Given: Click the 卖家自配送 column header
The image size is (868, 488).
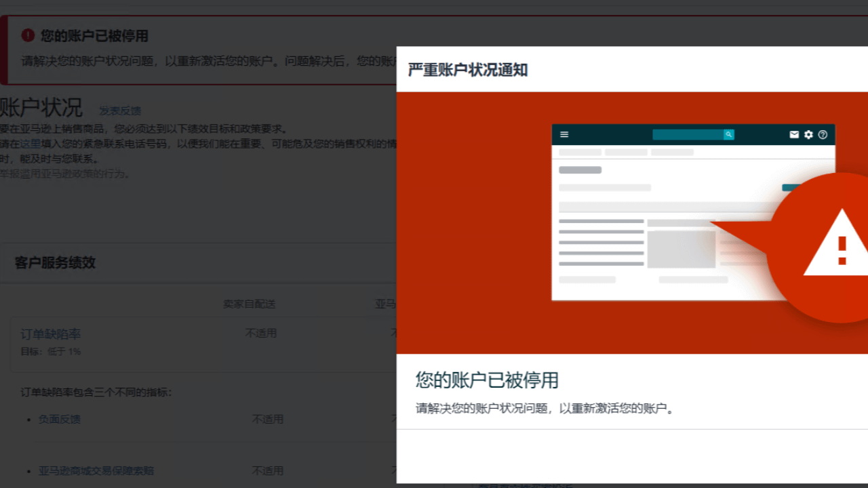Looking at the screenshot, I should click(250, 304).
